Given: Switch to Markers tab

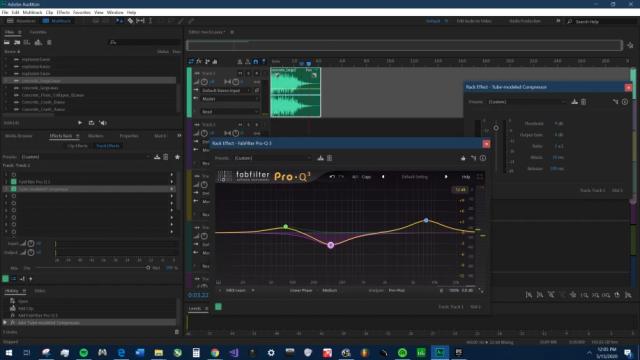Looking at the screenshot, I should click(x=96, y=136).
